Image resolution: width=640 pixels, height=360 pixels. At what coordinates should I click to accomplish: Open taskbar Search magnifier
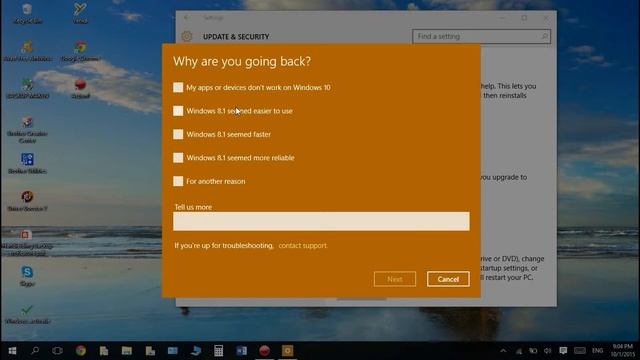point(35,351)
